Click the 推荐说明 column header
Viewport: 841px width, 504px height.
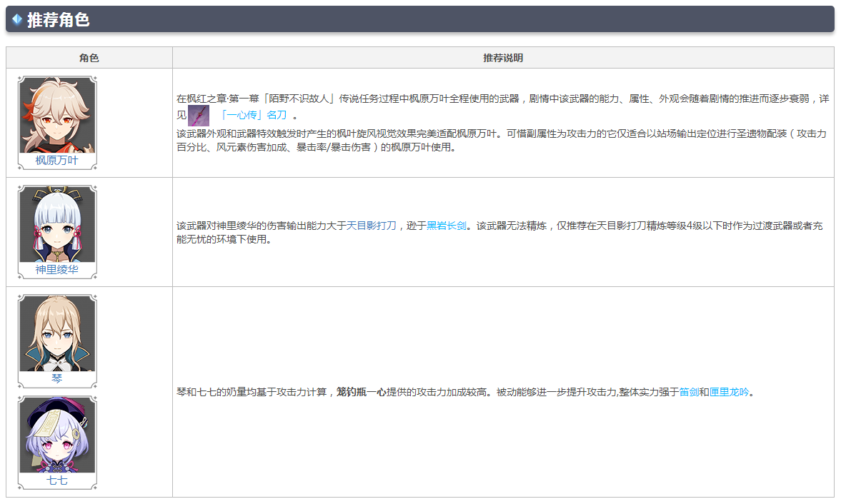click(x=503, y=58)
